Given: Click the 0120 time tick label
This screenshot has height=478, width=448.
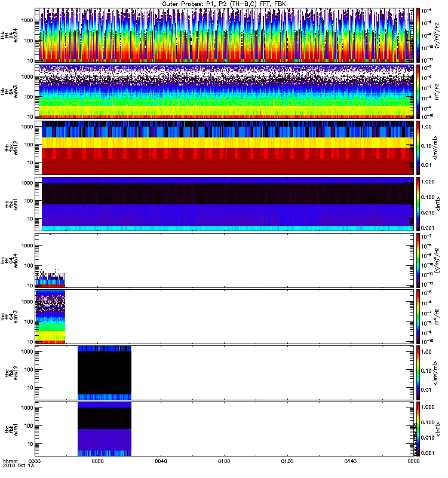Looking at the screenshot, I should pyautogui.click(x=287, y=462).
